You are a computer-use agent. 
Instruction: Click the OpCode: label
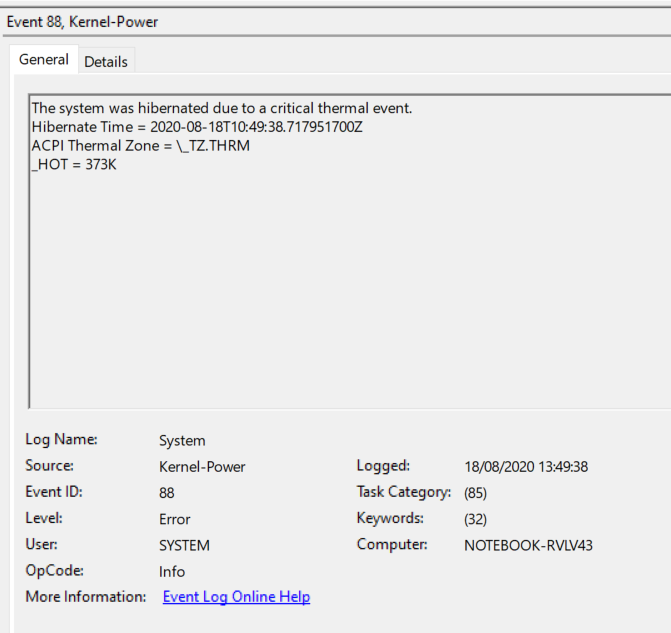click(54, 571)
